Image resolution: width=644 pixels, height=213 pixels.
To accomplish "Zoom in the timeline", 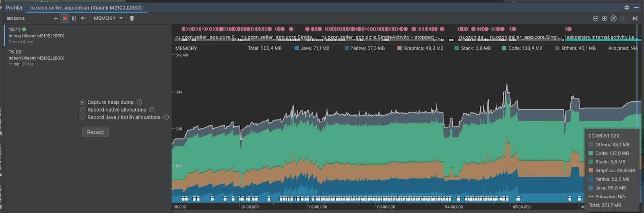I will (605, 19).
